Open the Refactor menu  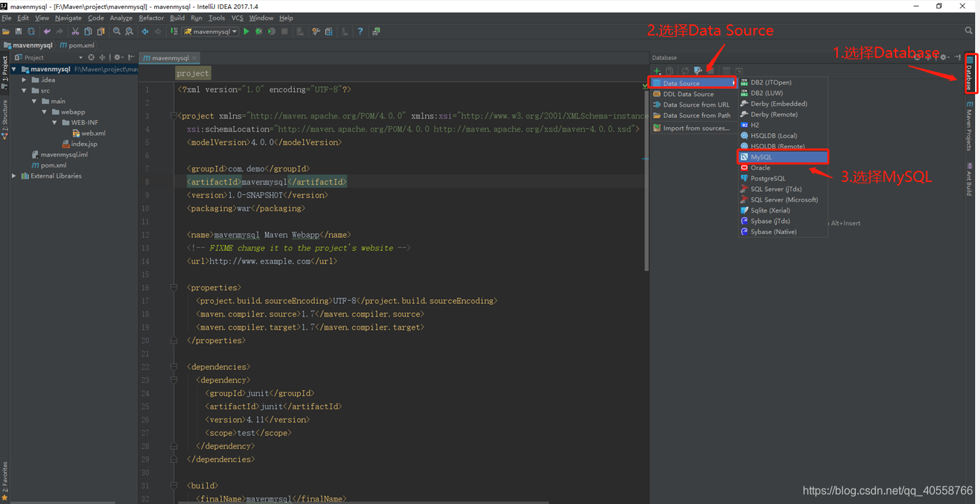151,18
